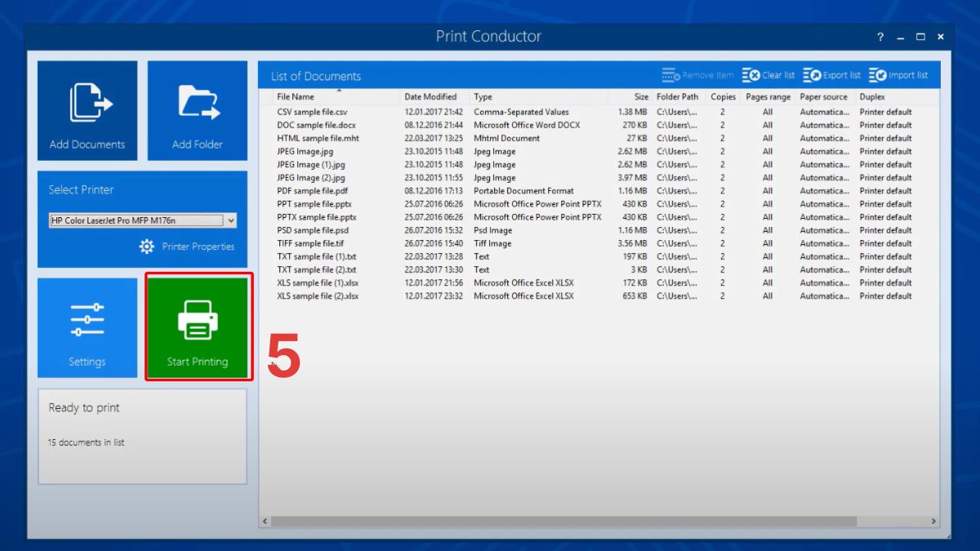This screenshot has width=980, height=551.
Task: Click the Tiff Image type cell
Action: click(492, 243)
